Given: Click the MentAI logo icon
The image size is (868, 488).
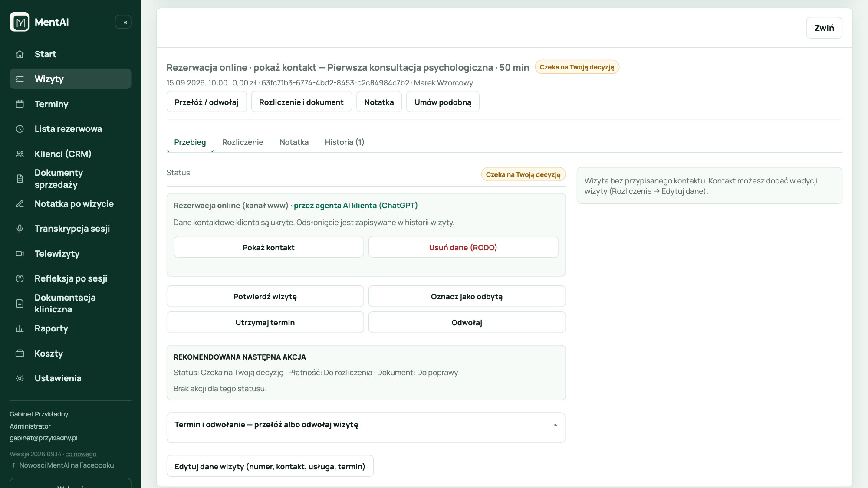Looking at the screenshot, I should [20, 22].
